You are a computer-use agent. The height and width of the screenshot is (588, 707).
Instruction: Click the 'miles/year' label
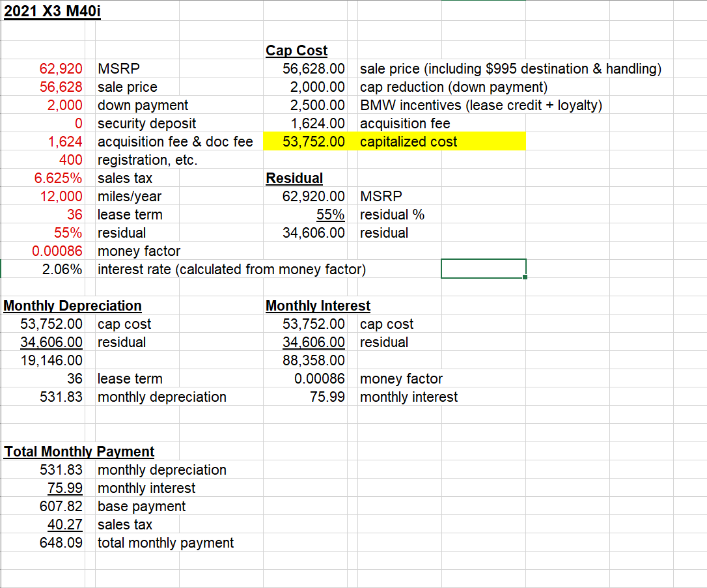point(130,197)
